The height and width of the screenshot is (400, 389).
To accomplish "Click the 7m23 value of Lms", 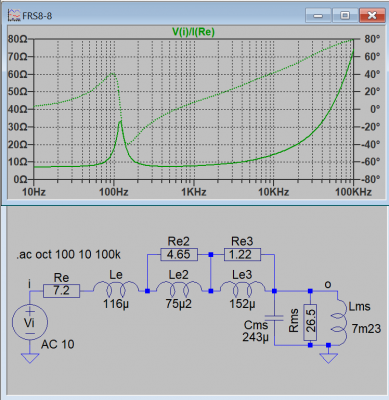I will 366,329.
